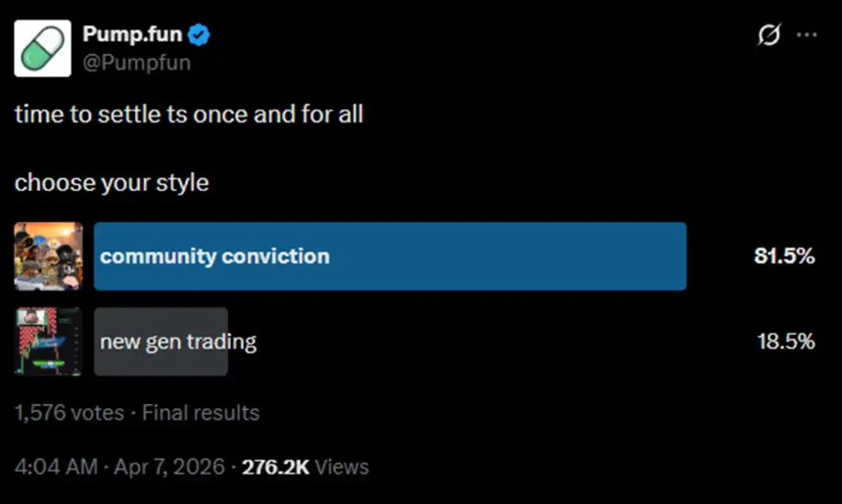Click the 1,576 votes count
Viewport: 842px width, 504px height.
click(x=69, y=413)
